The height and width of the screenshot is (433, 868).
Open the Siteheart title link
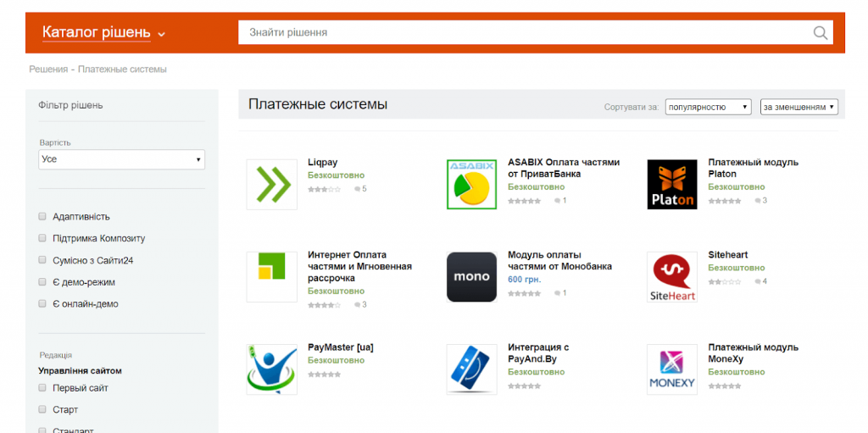(x=728, y=255)
